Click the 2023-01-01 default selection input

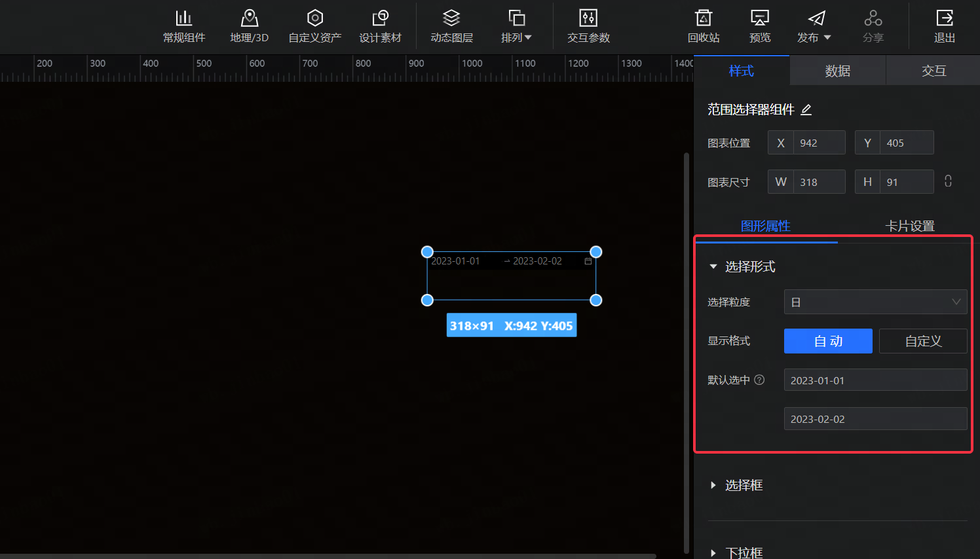(x=875, y=380)
